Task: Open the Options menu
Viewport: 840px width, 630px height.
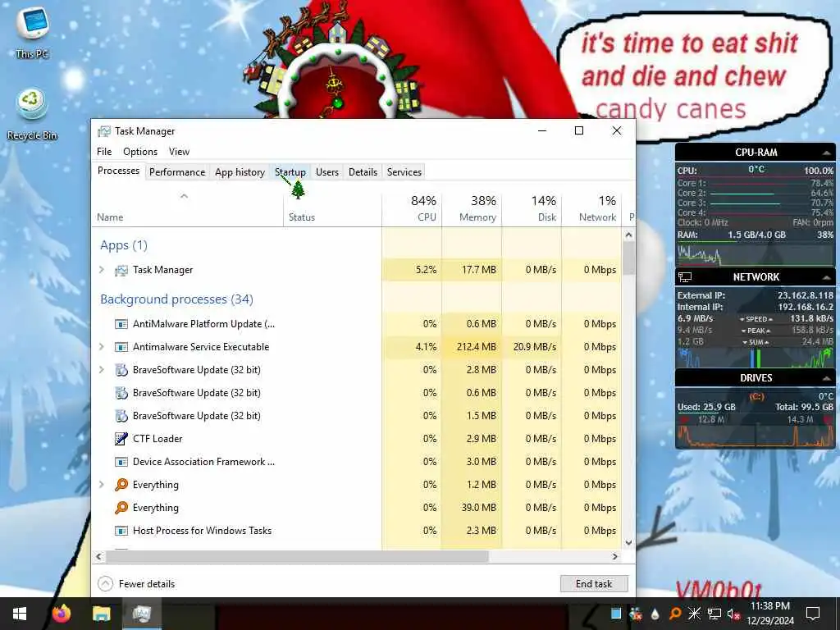Action: (140, 152)
